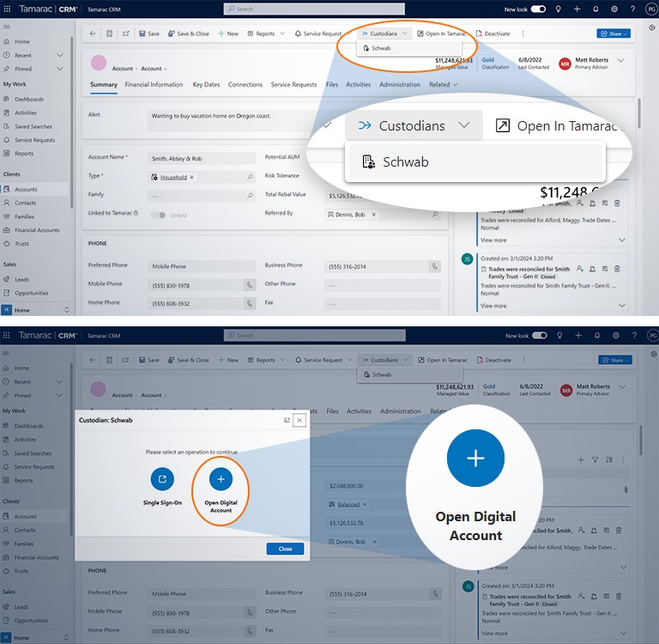Open Financial Accounts in upper screenshot sidebar
Viewport: 659px width, 644px height.
click(37, 230)
